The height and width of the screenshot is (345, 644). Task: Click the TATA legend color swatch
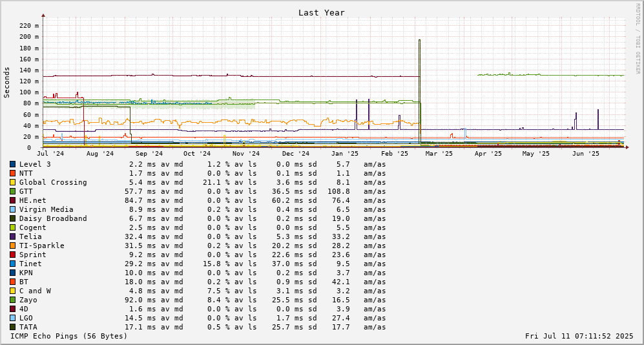click(x=13, y=327)
